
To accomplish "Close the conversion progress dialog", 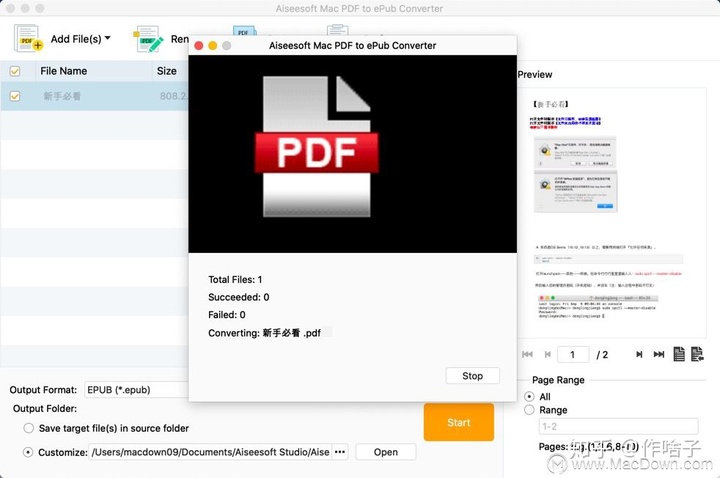I will 199,45.
